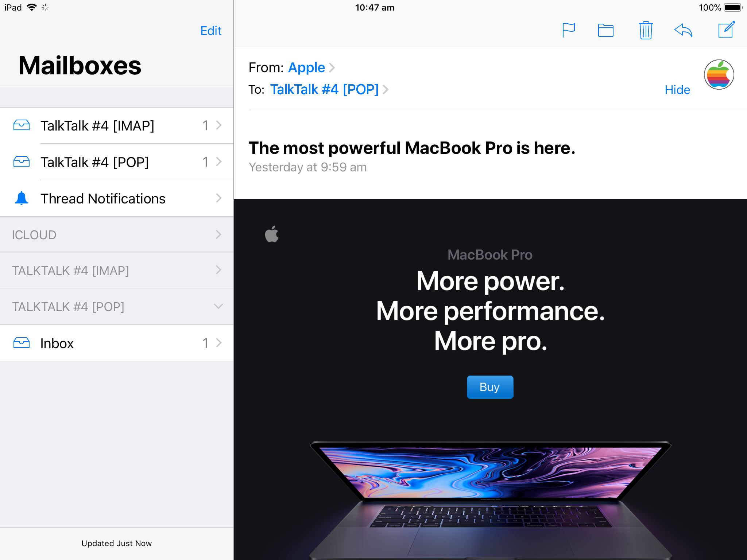Tap the Apple sender name link

coord(306,67)
